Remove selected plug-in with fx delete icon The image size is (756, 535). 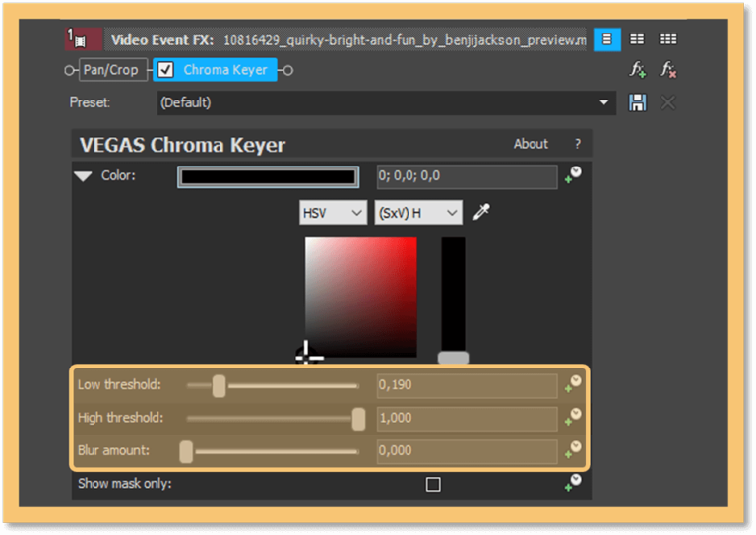668,70
